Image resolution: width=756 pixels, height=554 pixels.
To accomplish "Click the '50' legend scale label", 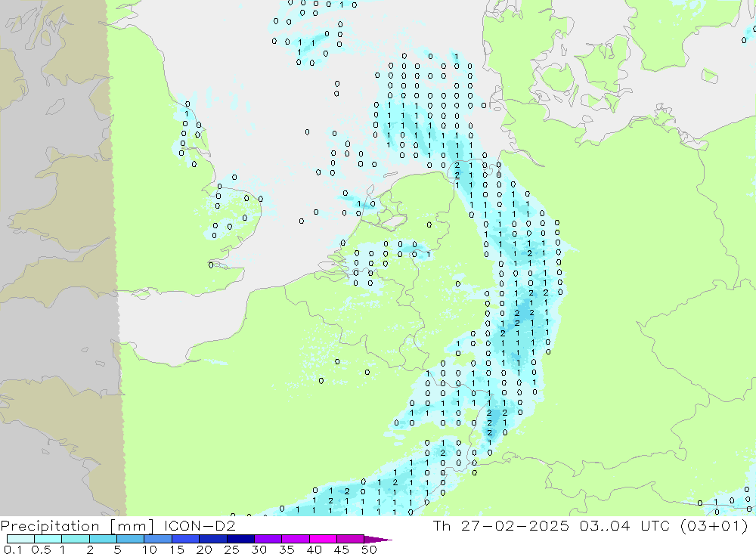I will 369,549.
